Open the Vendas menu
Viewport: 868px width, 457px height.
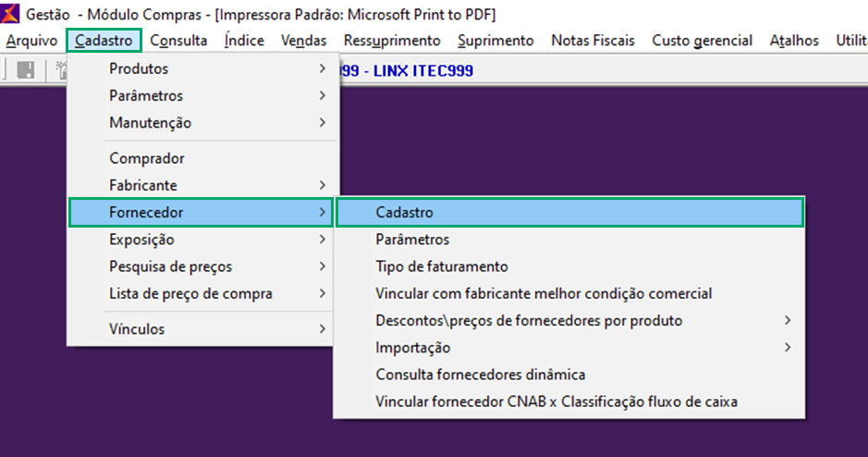pyautogui.click(x=303, y=41)
